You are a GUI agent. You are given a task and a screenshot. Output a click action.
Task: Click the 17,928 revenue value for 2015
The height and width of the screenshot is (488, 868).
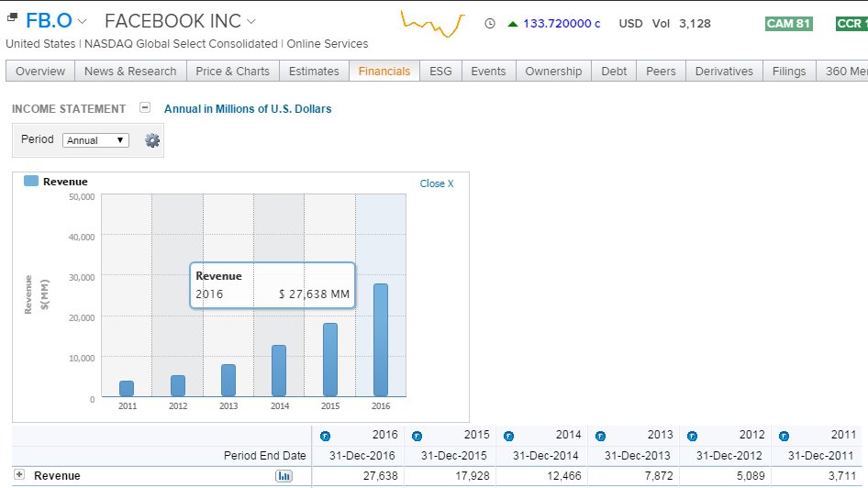click(x=473, y=476)
